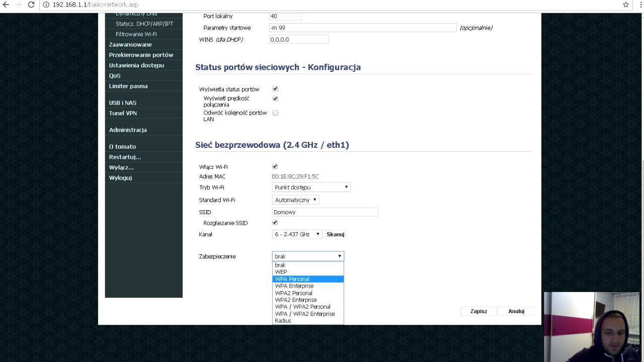Open Limiter pasma sidebar section
The width and height of the screenshot is (644, 362).
click(128, 86)
